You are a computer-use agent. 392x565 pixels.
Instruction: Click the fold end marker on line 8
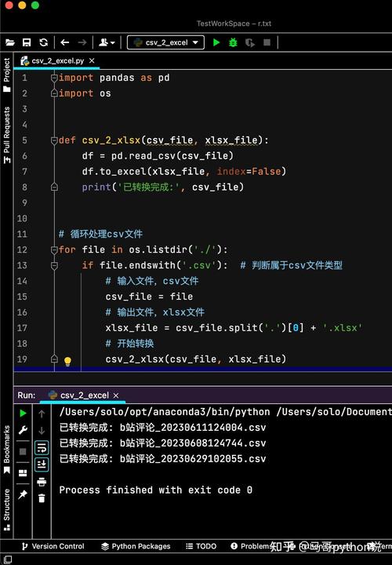[x=54, y=187]
